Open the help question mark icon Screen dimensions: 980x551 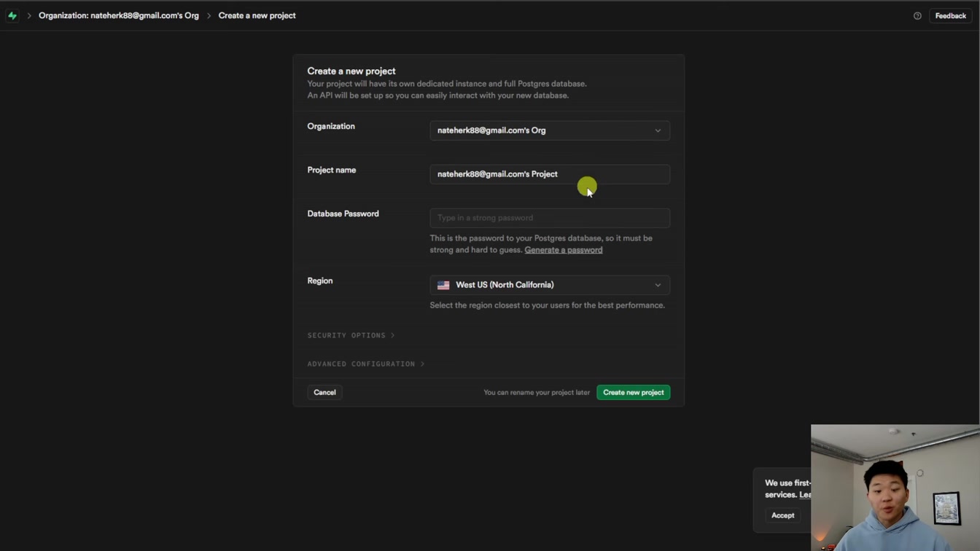click(x=917, y=16)
